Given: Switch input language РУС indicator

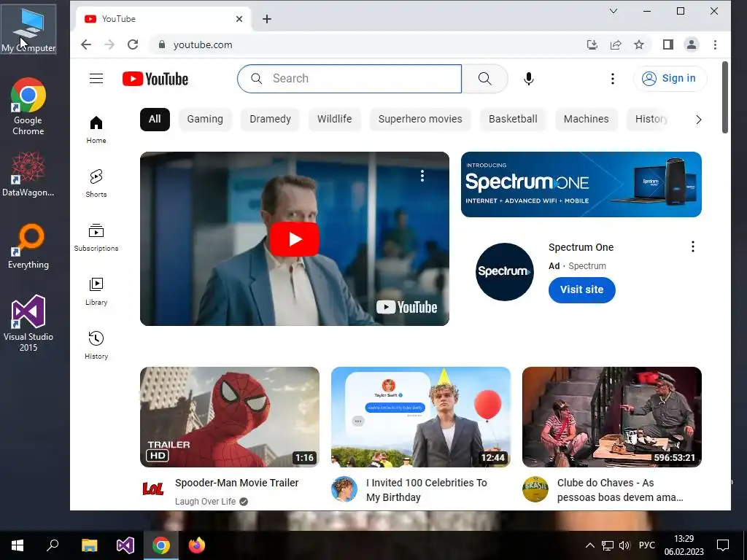Looking at the screenshot, I should coord(646,545).
